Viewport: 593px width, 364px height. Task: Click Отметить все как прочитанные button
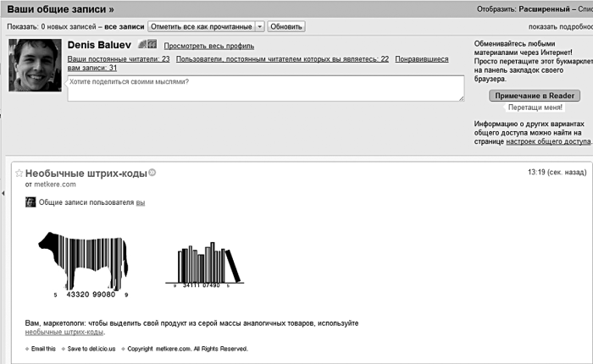pos(202,27)
